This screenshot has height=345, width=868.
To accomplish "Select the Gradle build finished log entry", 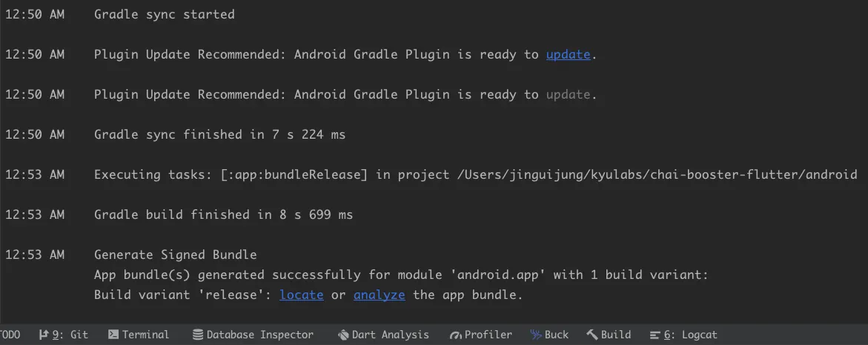I will (x=223, y=215).
